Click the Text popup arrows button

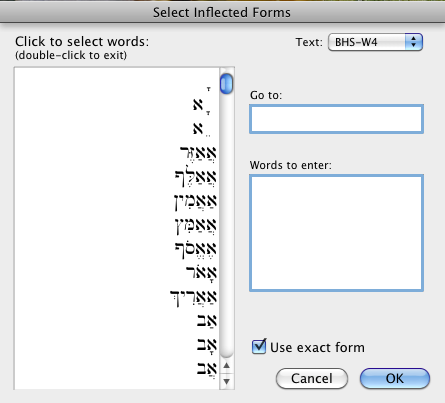414,42
